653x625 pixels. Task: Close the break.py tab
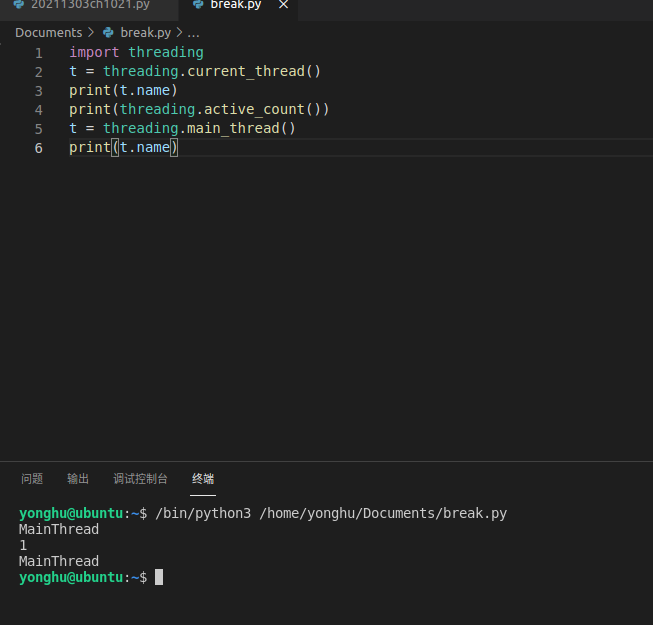(284, 5)
